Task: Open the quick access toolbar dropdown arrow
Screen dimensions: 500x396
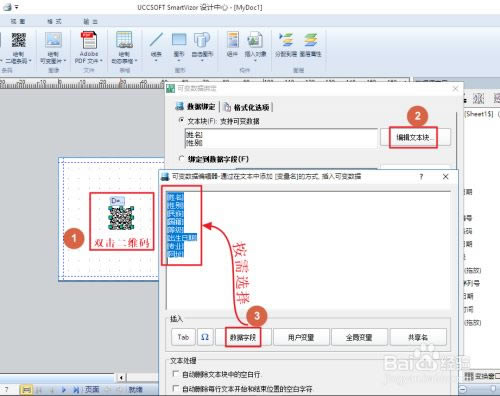Action: 17,7
